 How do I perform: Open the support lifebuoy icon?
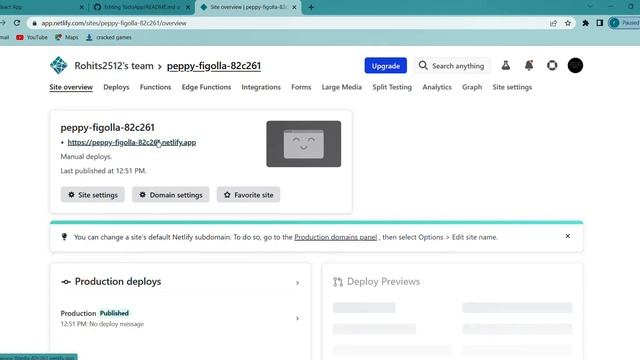tap(552, 65)
